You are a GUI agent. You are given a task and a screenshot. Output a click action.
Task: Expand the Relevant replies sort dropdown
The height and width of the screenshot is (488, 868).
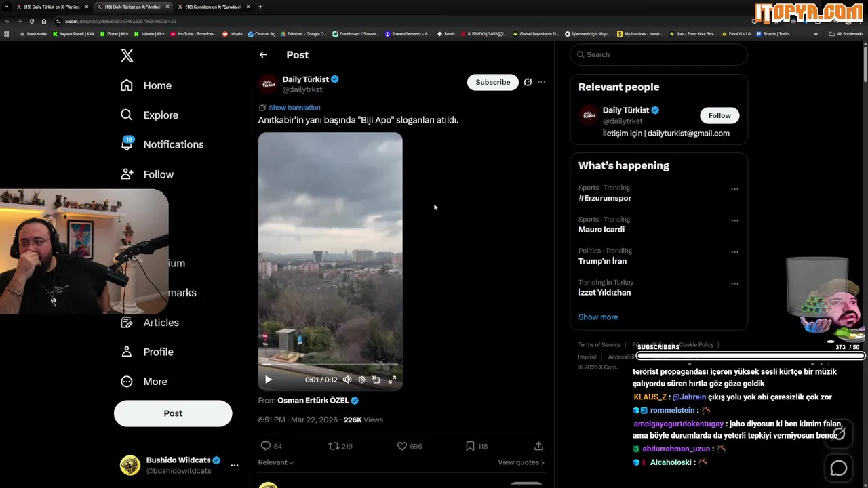(x=275, y=462)
